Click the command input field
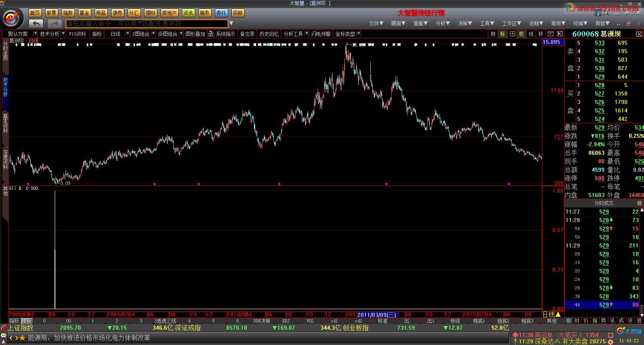The image size is (644, 345). (147, 23)
